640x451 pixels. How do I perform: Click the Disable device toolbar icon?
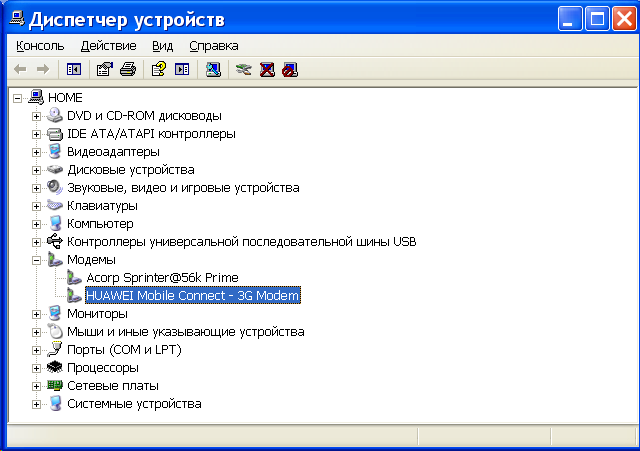pyautogui.click(x=290, y=69)
